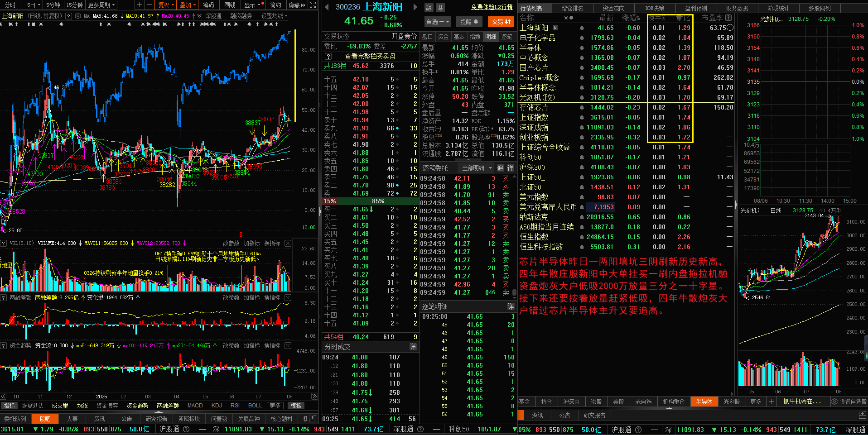Toggle 画线 drawing tools

click(x=230, y=5)
